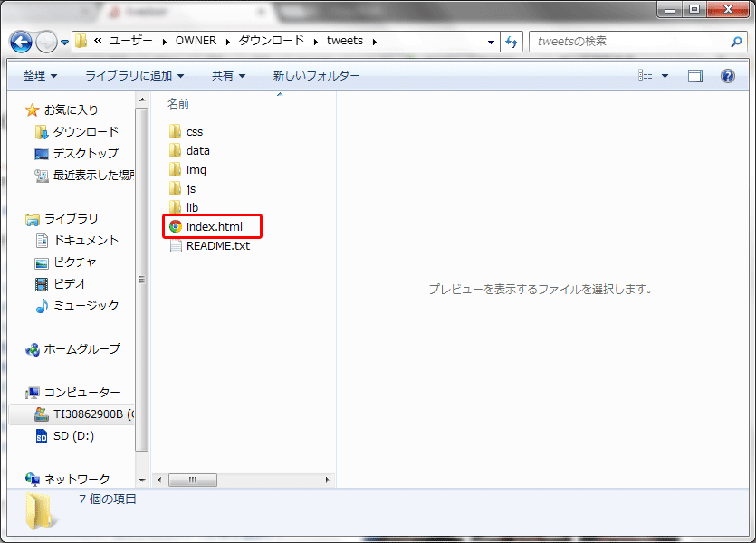The image size is (756, 543).
Task: Click the search magnifier icon
Action: (736, 42)
